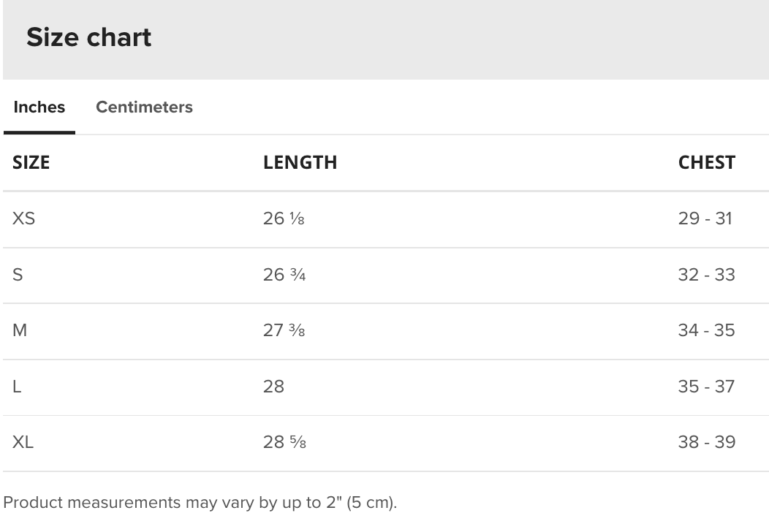The width and height of the screenshot is (769, 532).
Task: Click the product measurements disclaimer text
Action: [x=200, y=503]
